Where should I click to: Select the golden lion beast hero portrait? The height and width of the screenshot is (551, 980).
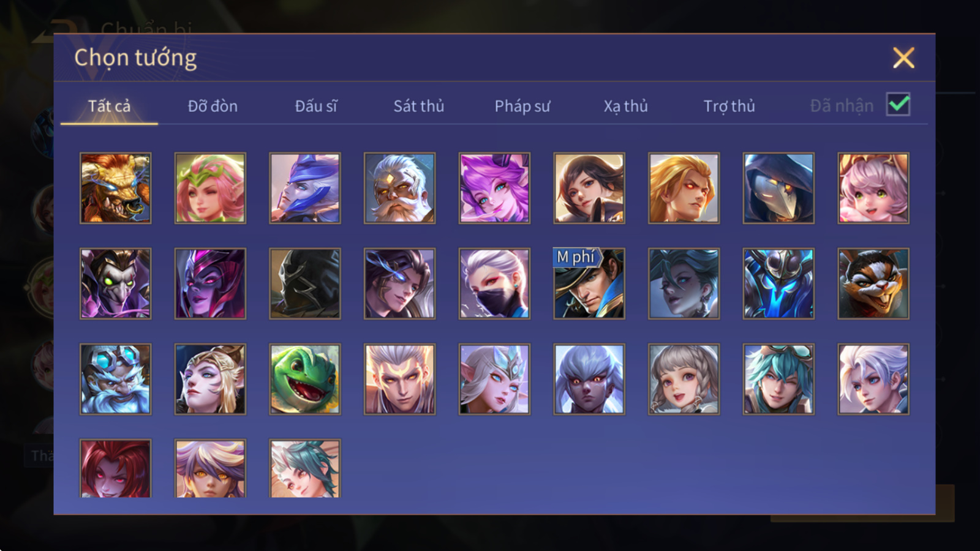(x=116, y=188)
